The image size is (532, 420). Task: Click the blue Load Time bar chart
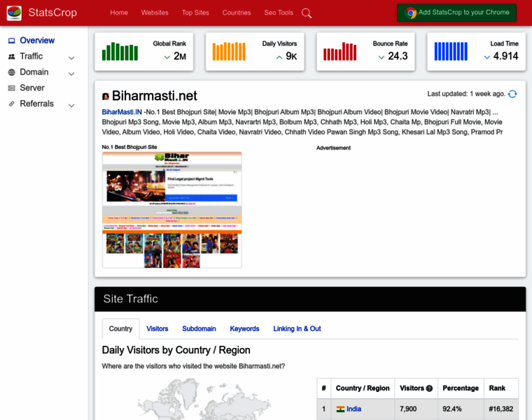[451, 52]
